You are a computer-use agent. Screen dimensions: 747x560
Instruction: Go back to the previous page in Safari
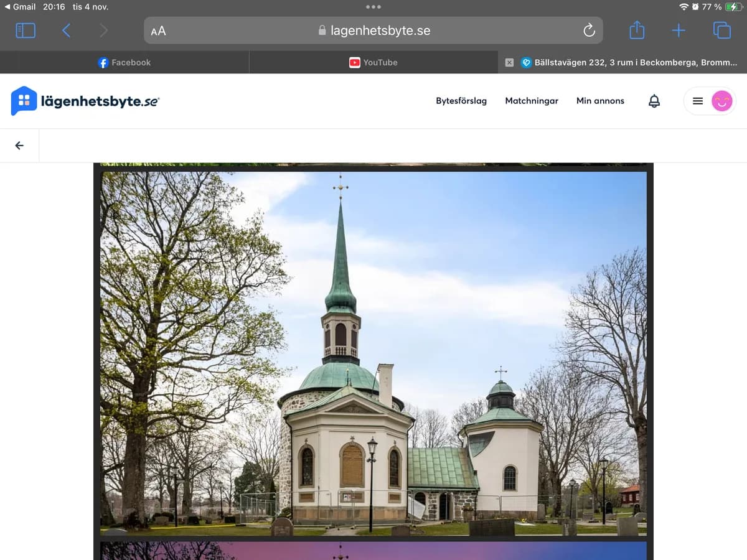click(66, 30)
